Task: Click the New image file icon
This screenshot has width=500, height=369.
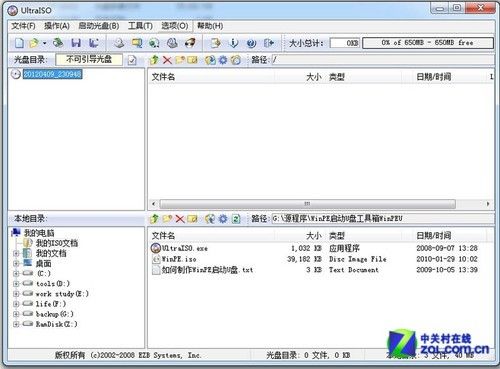Action: pyautogui.click(x=19, y=43)
